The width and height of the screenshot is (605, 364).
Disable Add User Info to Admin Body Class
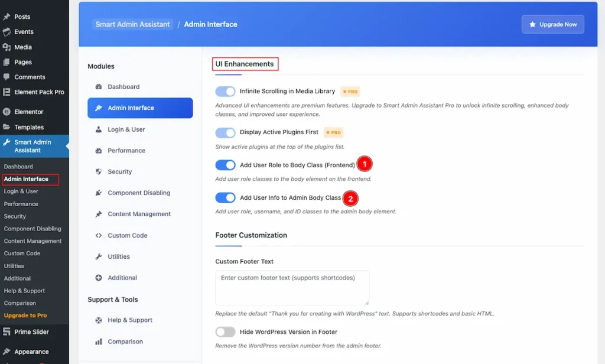pyautogui.click(x=225, y=197)
